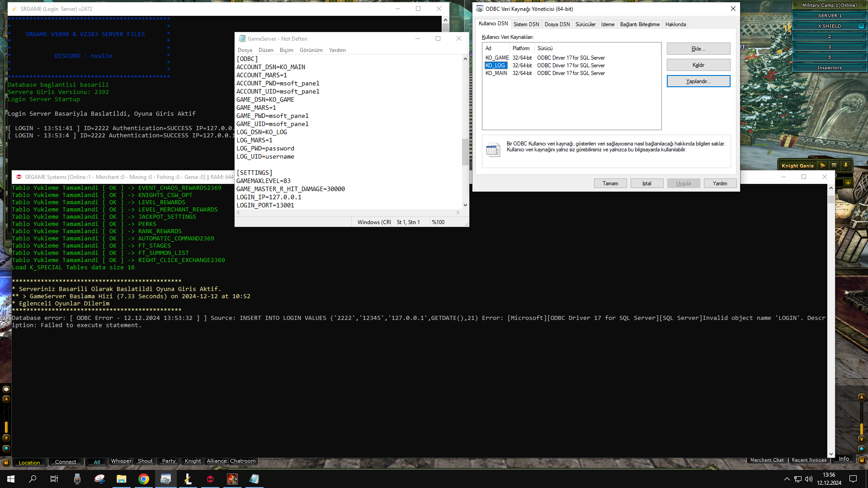This screenshot has width=868, height=488.
Task: Select the Whisper chat tab
Action: (121, 461)
